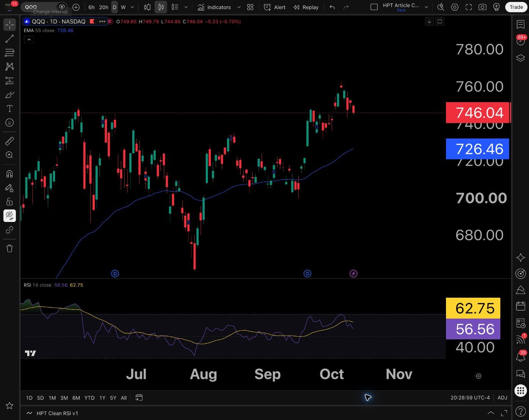529x420 pixels.
Task: Expand the interval dropdown chevron
Action: click(x=132, y=7)
